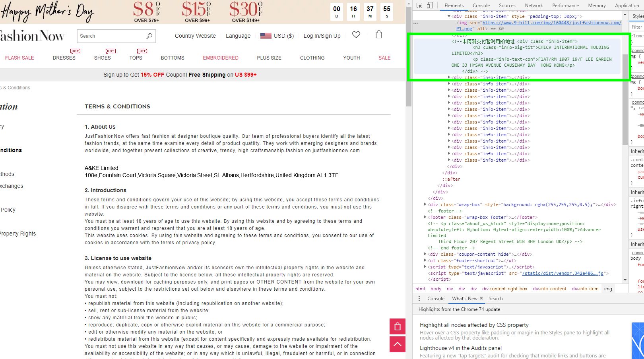Viewport: 644px width, 359px height.
Task: Open the Language selector
Action: (x=238, y=36)
